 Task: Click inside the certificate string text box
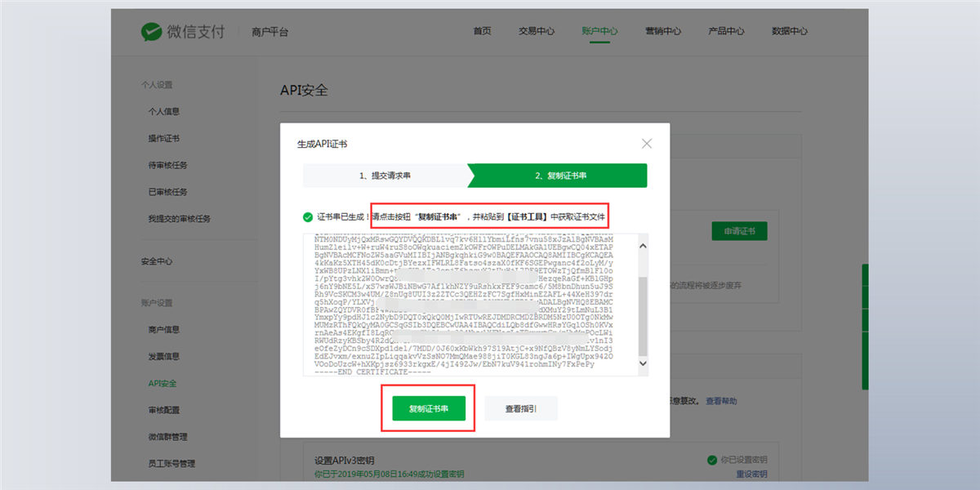(x=470, y=305)
